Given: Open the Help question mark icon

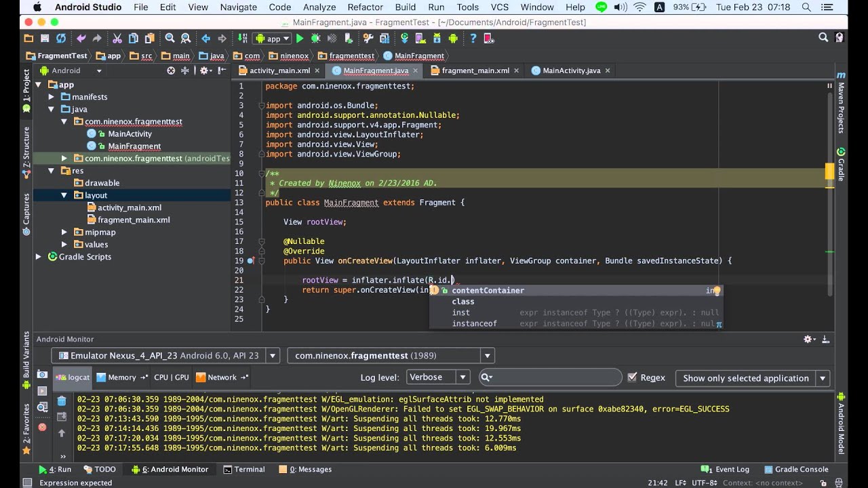Looking at the screenshot, I should click(x=473, y=39).
